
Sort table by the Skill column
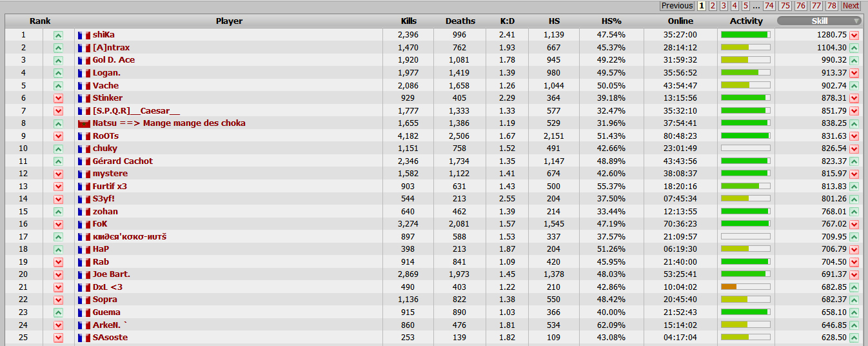tap(819, 21)
